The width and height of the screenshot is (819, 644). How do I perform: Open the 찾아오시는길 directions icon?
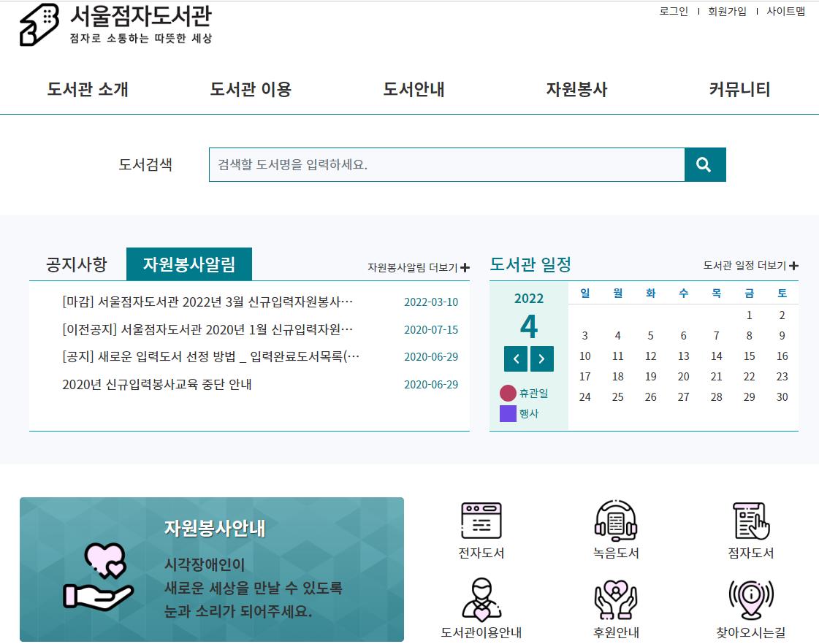pos(750,608)
